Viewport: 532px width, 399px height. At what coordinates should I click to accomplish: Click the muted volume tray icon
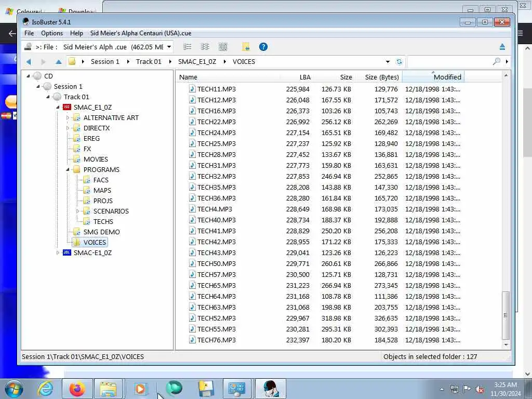(480, 389)
